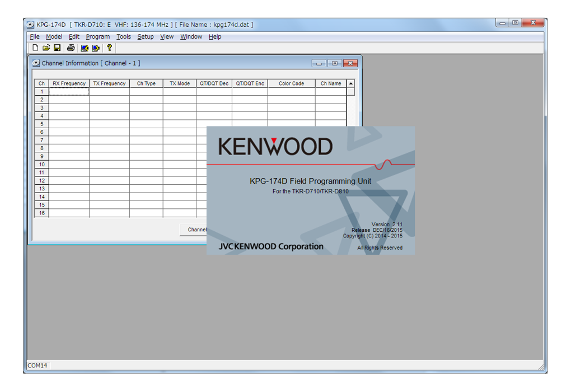Write data to the radio
571x392 pixels.
coord(95,48)
